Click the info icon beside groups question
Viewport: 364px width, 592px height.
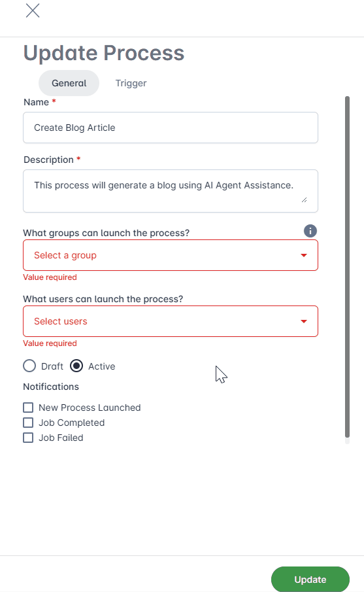pyautogui.click(x=310, y=231)
